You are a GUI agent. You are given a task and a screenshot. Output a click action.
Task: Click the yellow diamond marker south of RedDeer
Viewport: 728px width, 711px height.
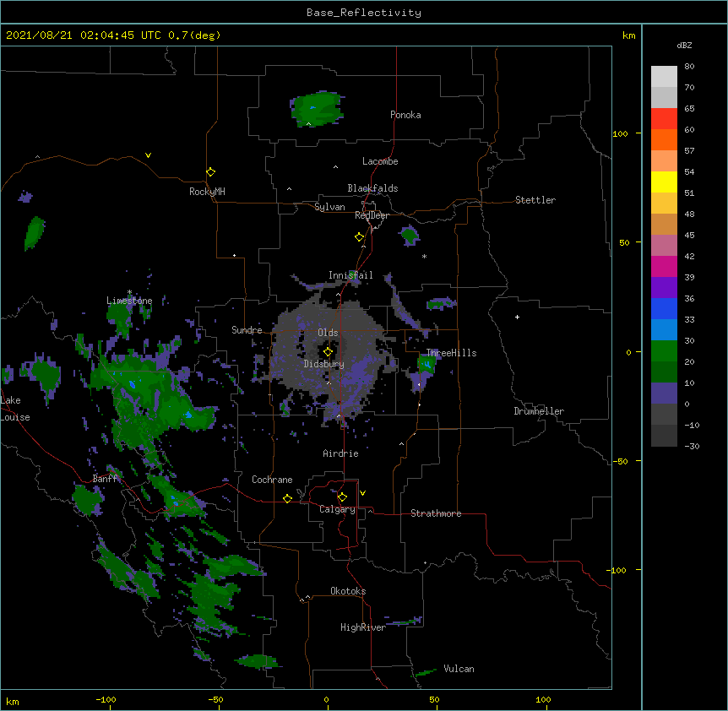tap(360, 237)
